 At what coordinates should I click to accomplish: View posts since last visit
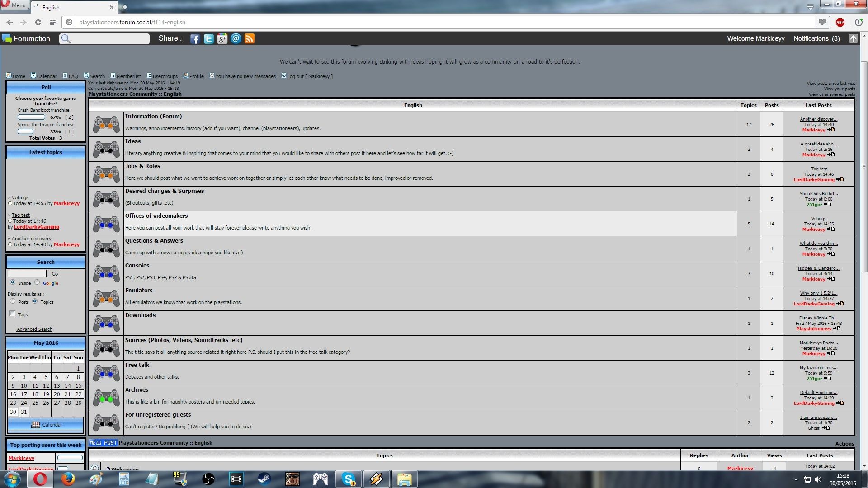(x=830, y=84)
